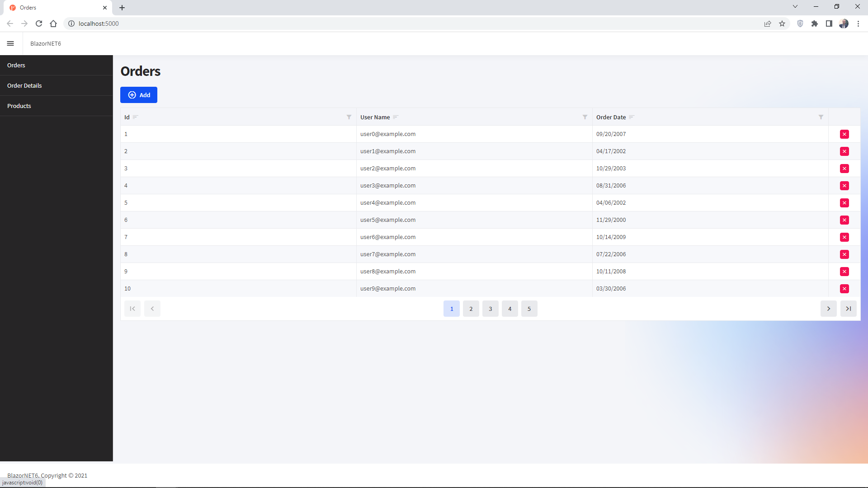Open the Order Date filter funnel

coord(821,117)
